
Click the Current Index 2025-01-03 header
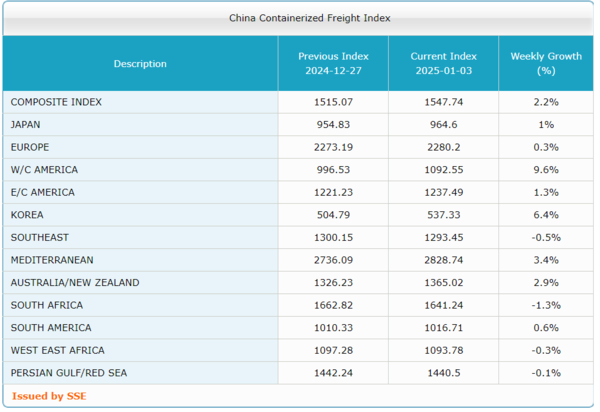[443, 64]
